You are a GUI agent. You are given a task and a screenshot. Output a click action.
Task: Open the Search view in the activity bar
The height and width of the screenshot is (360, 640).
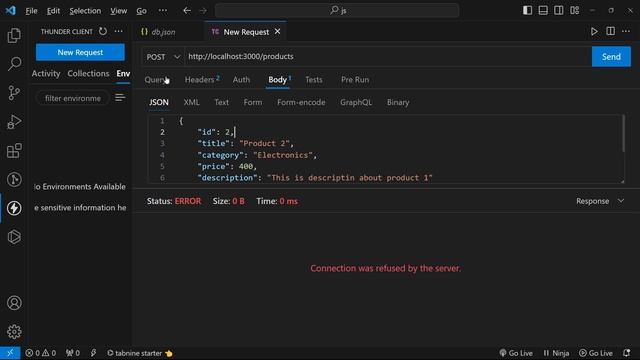(14, 64)
